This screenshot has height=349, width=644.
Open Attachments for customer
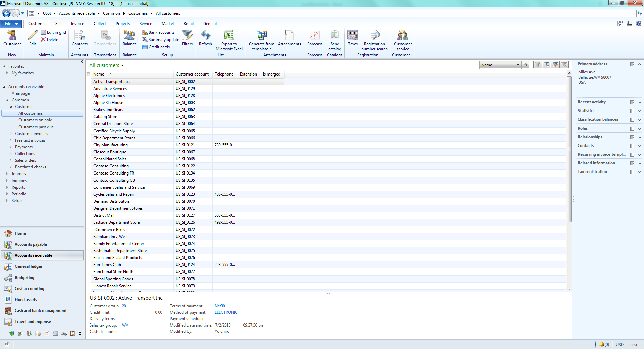tap(289, 38)
